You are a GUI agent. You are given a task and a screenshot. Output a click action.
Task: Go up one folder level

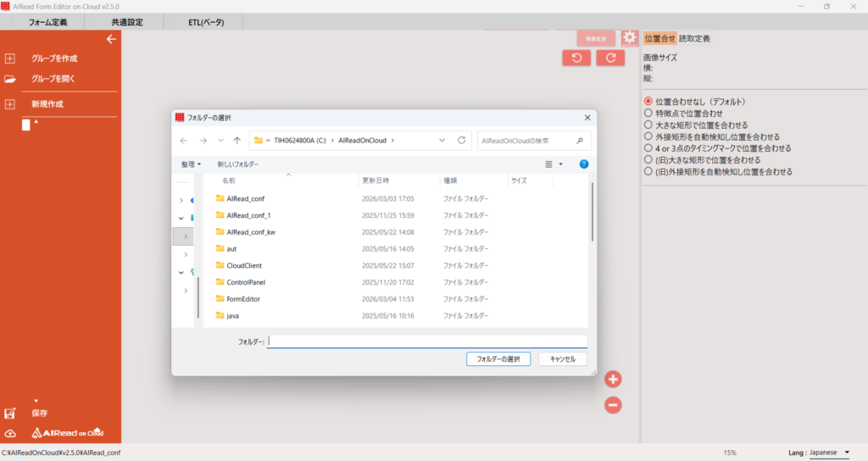(x=237, y=141)
